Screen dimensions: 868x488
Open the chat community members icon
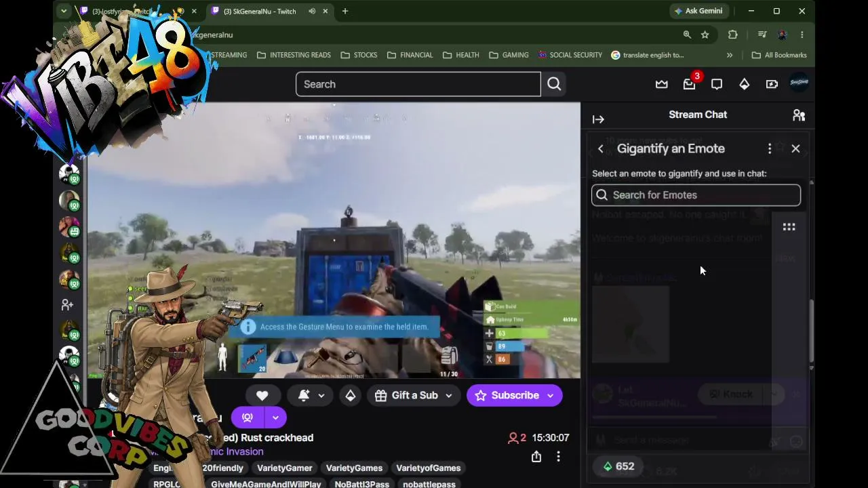point(799,115)
